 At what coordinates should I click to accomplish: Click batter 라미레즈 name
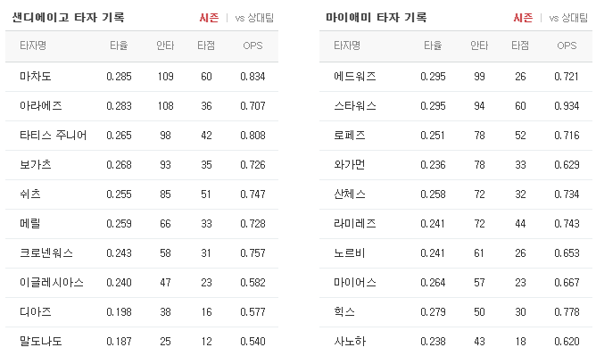355,223
